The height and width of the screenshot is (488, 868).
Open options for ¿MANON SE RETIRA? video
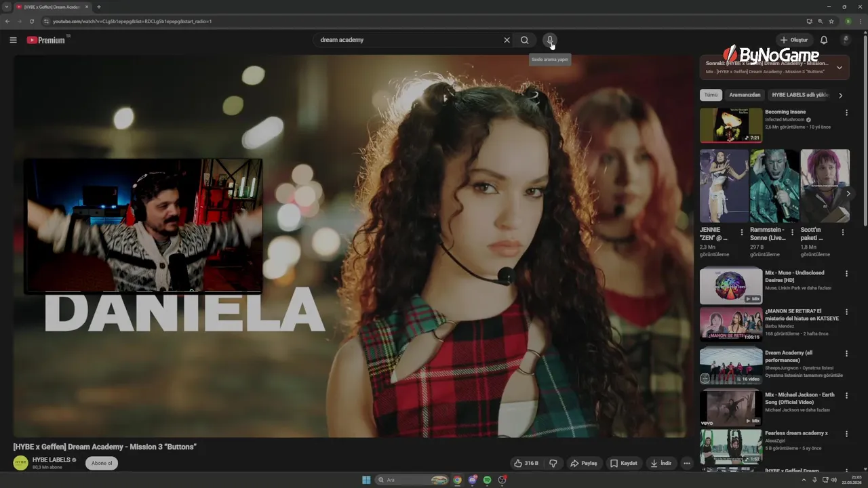point(846,312)
